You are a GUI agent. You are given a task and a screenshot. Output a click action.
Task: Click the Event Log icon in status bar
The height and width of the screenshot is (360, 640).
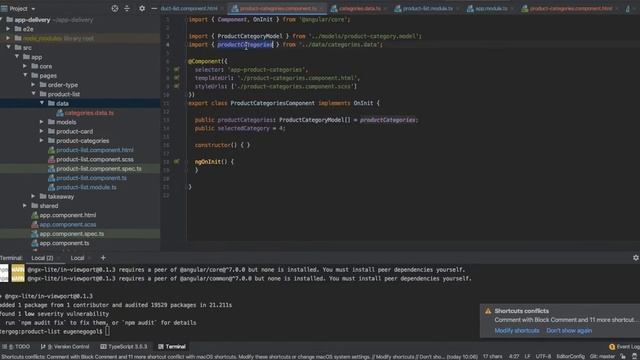click(x=612, y=347)
